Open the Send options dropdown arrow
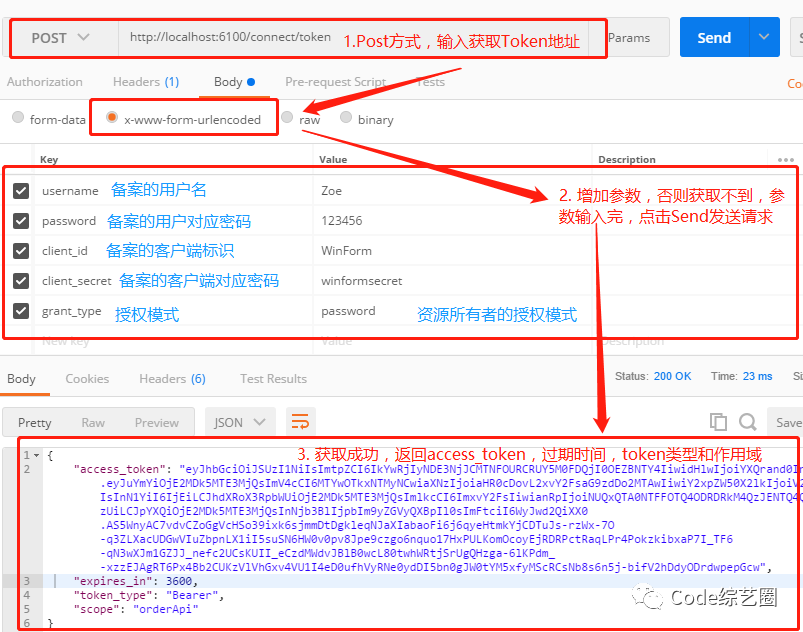803x632 pixels. point(764,37)
